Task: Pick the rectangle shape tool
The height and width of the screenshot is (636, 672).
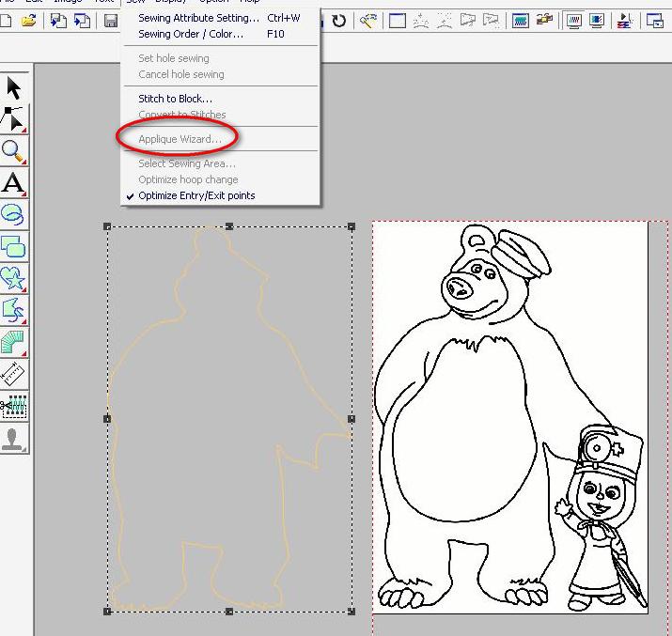Action: pyautogui.click(x=14, y=247)
